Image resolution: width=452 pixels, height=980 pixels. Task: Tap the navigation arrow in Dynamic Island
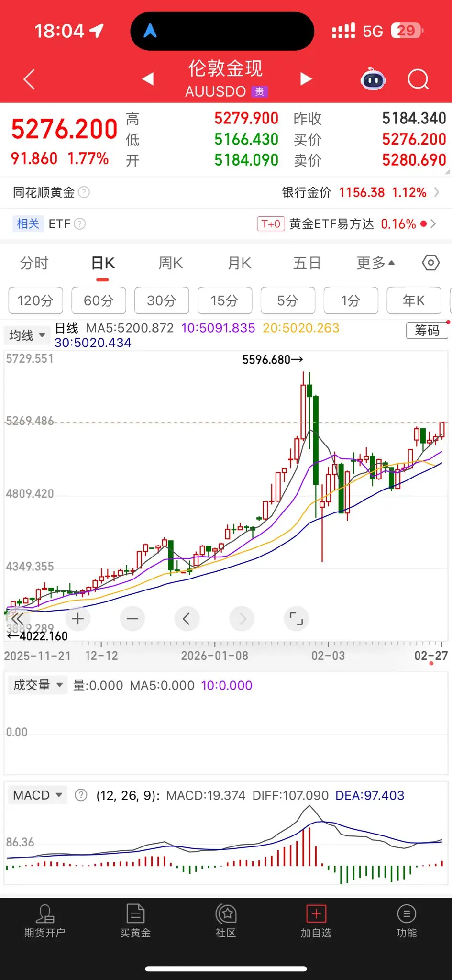click(x=150, y=31)
